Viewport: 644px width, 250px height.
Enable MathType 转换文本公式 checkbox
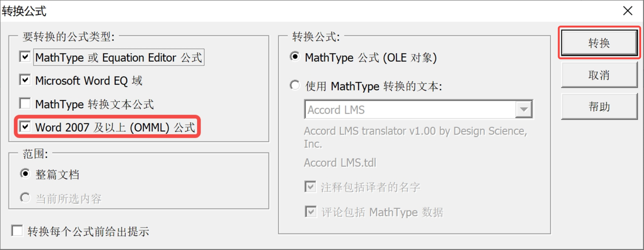tap(25, 104)
